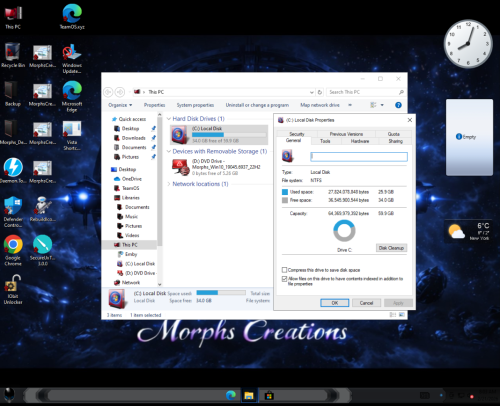Click forward navigation arrow in Explorer

tap(120, 92)
